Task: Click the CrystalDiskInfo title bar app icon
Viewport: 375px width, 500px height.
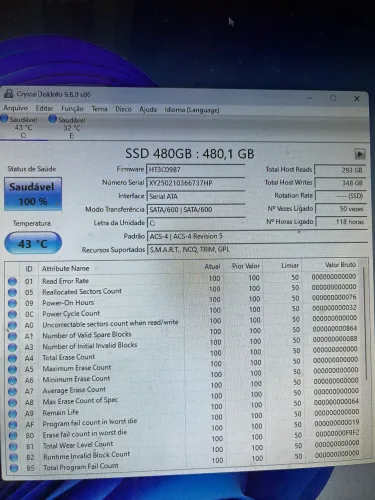Action: coord(9,94)
